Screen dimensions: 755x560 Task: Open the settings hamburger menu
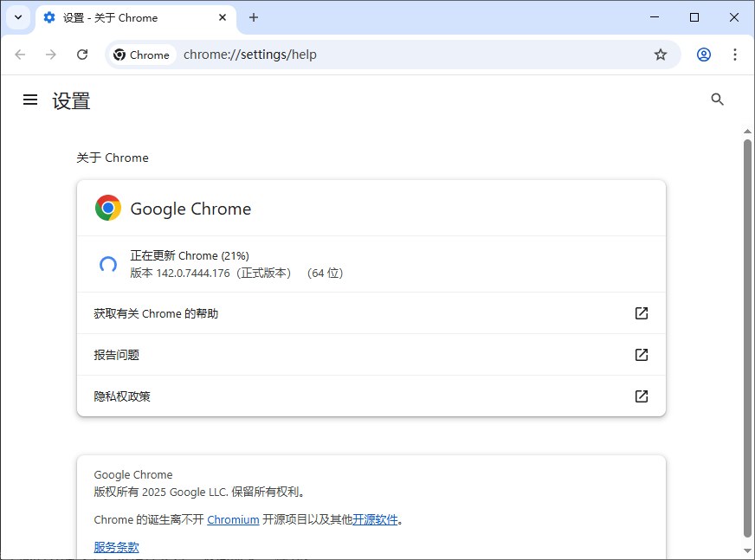tap(30, 99)
